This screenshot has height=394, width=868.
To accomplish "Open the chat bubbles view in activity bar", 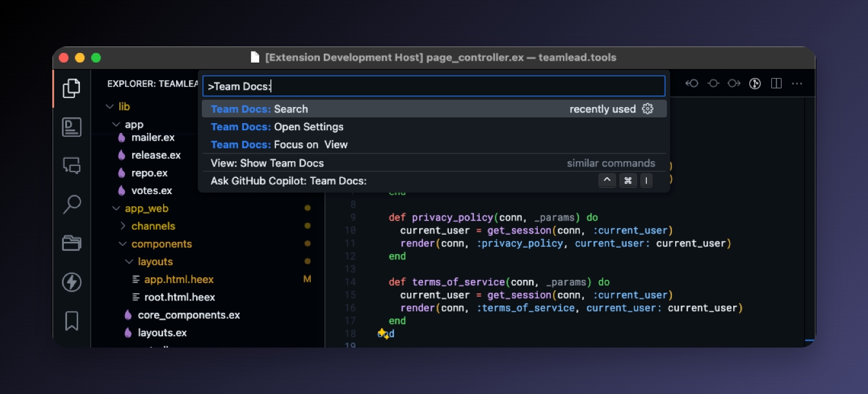I will [72, 166].
